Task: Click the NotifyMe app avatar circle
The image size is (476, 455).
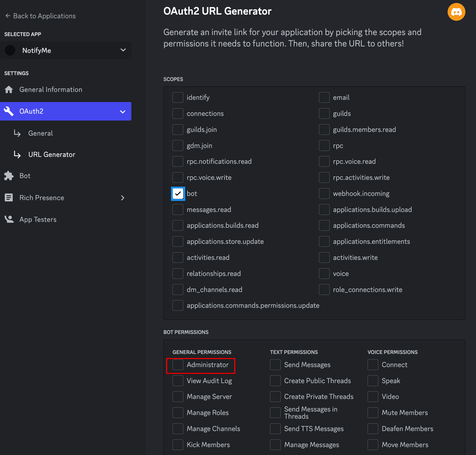Action: click(x=10, y=50)
